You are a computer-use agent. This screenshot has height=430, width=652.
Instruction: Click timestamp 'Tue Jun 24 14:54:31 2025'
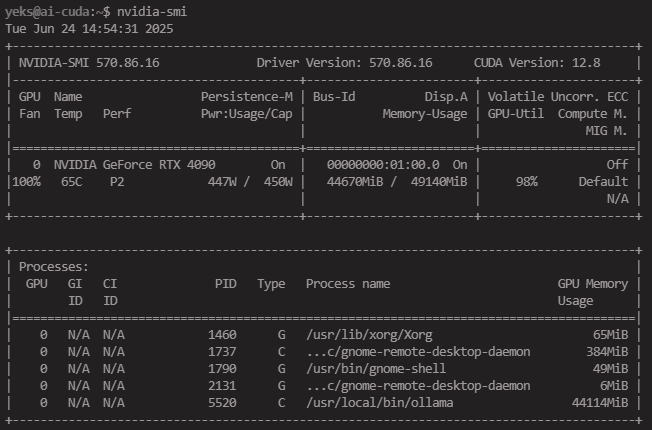click(x=89, y=29)
